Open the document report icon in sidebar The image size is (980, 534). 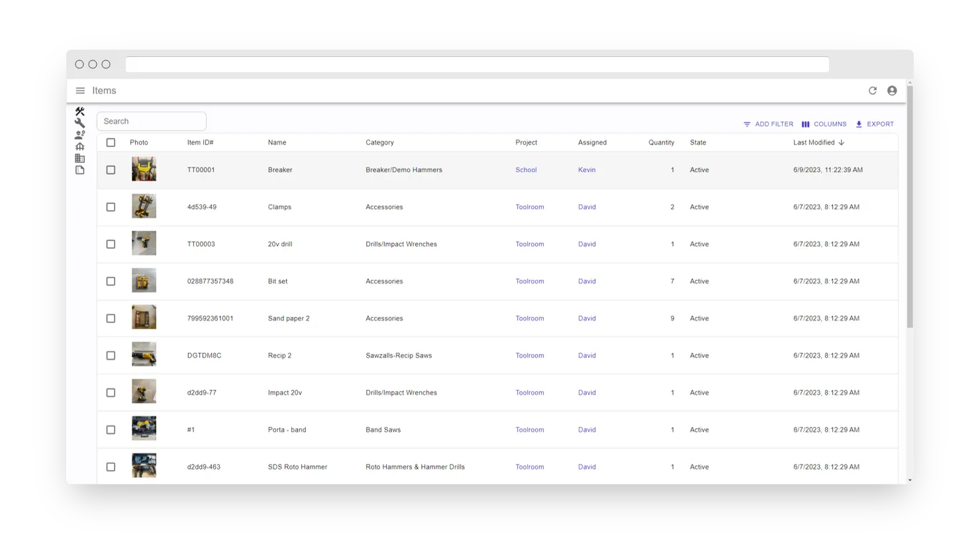[79, 170]
